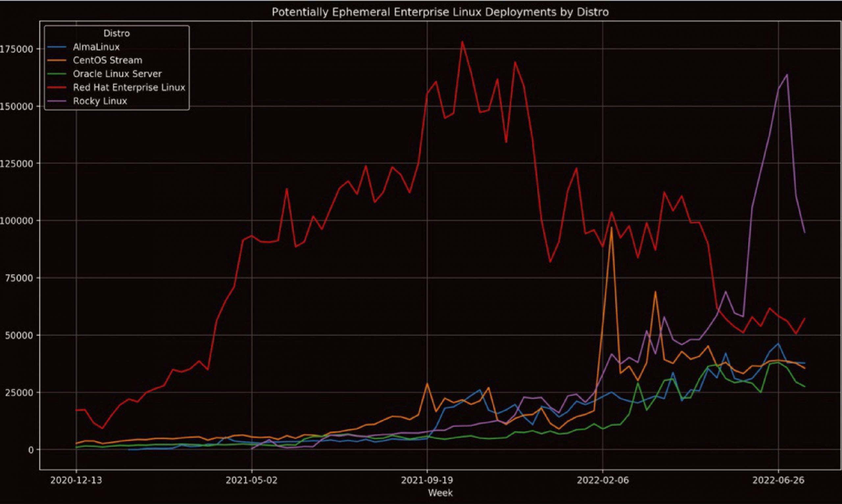This screenshot has height=504, width=842.
Task: Click the 'Distro' legend heading
Action: 116,33
